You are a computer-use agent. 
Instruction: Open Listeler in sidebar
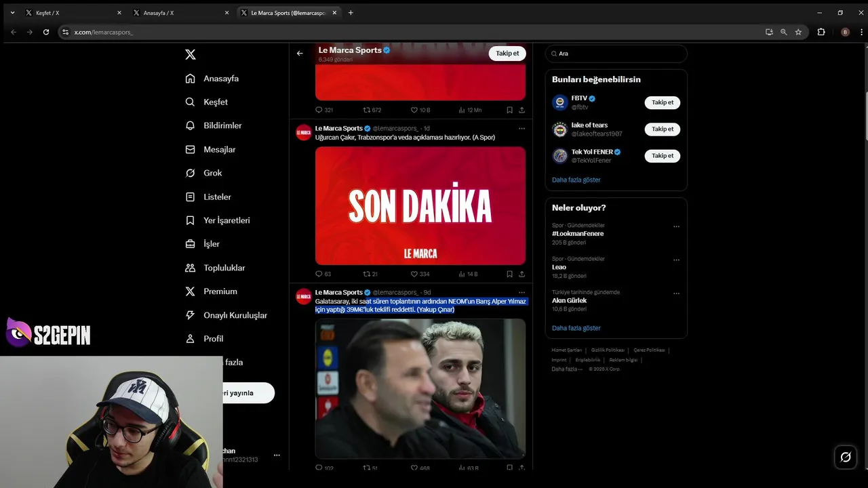[x=208, y=197]
